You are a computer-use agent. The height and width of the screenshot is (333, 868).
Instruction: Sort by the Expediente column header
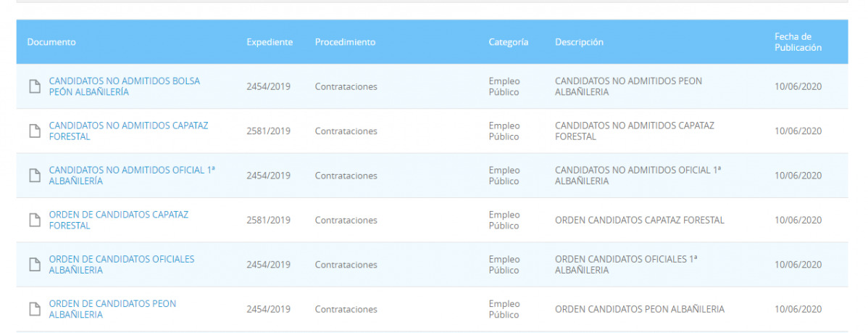tap(270, 42)
